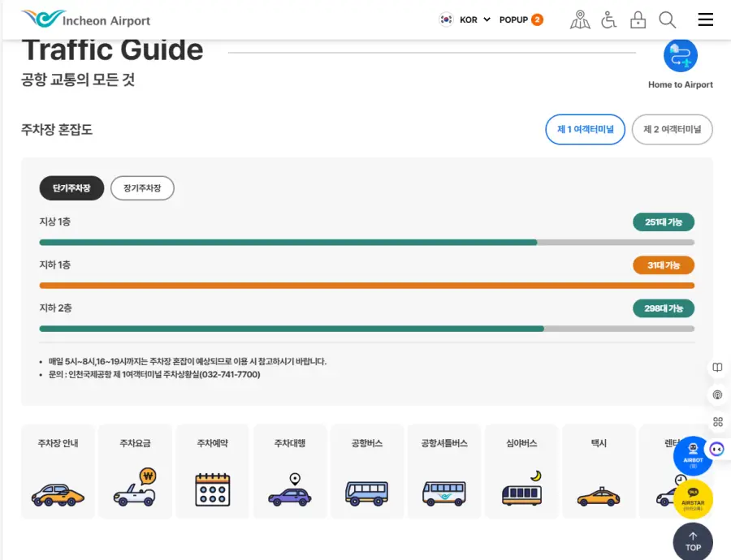The image size is (731, 560).
Task: Click the 주차요금 won-coin car icon
Action: tap(135, 487)
